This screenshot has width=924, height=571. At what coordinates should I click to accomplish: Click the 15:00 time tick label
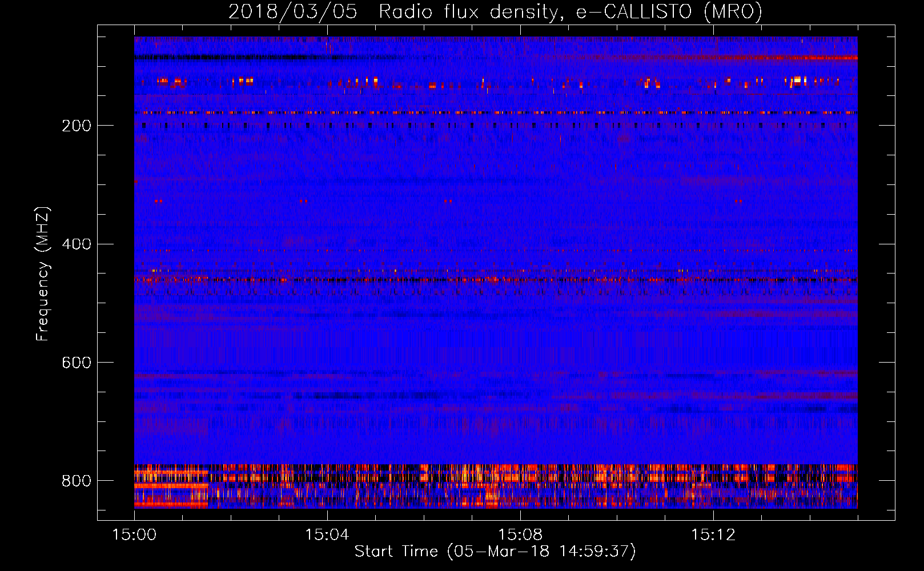[x=134, y=535]
